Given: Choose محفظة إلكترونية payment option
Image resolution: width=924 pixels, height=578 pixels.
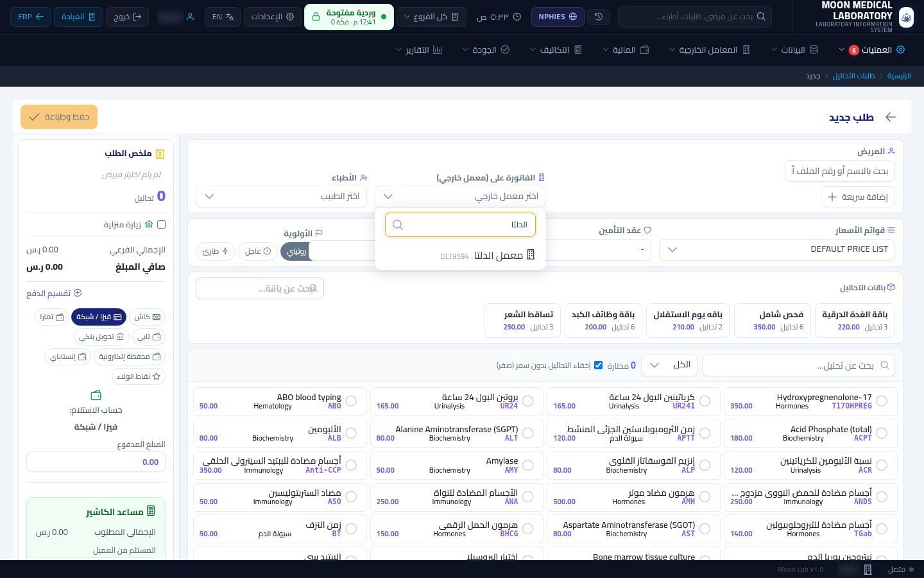Looking at the screenshot, I should coord(130,356).
